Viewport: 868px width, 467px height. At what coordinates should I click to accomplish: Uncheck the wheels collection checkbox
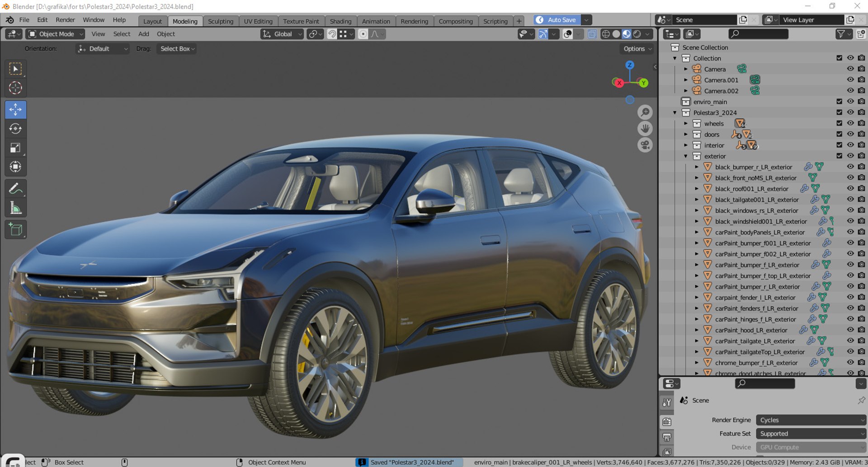click(x=840, y=123)
